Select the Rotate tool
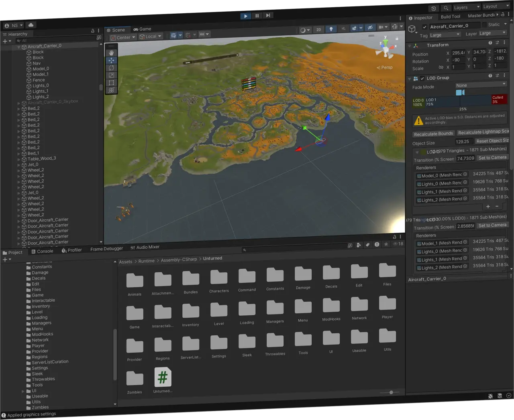Screen dimensions: 514x420 pyautogui.click(x=111, y=68)
